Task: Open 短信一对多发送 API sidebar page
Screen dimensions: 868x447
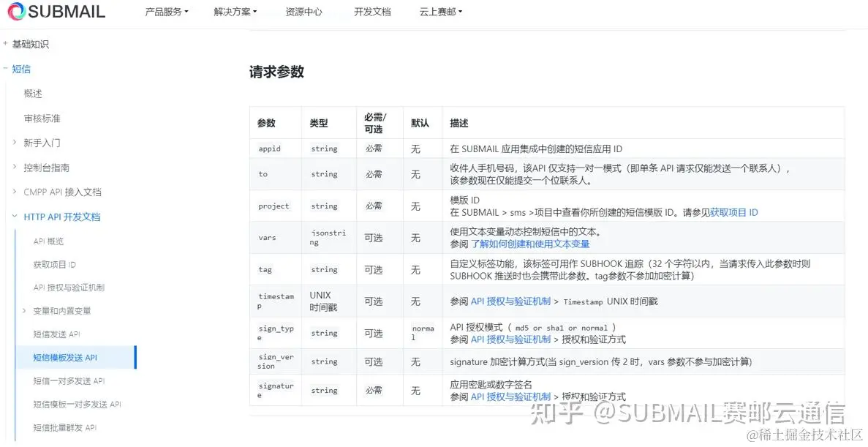Action: (69, 380)
